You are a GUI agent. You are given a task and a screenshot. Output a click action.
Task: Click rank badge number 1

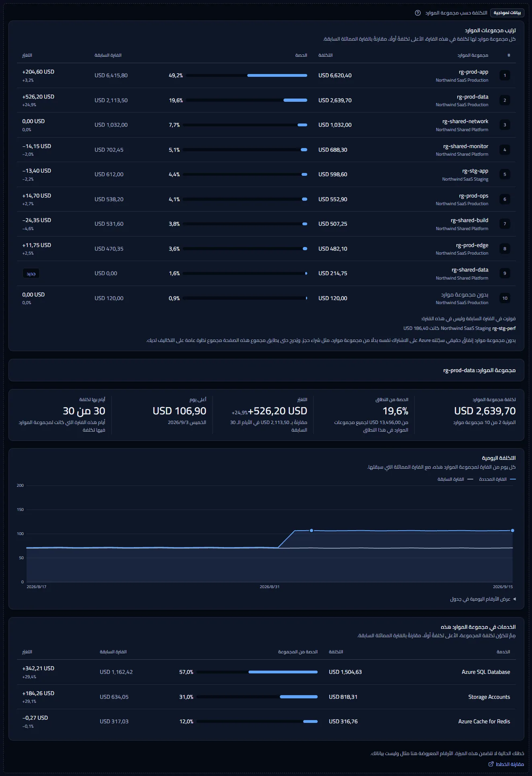point(505,75)
